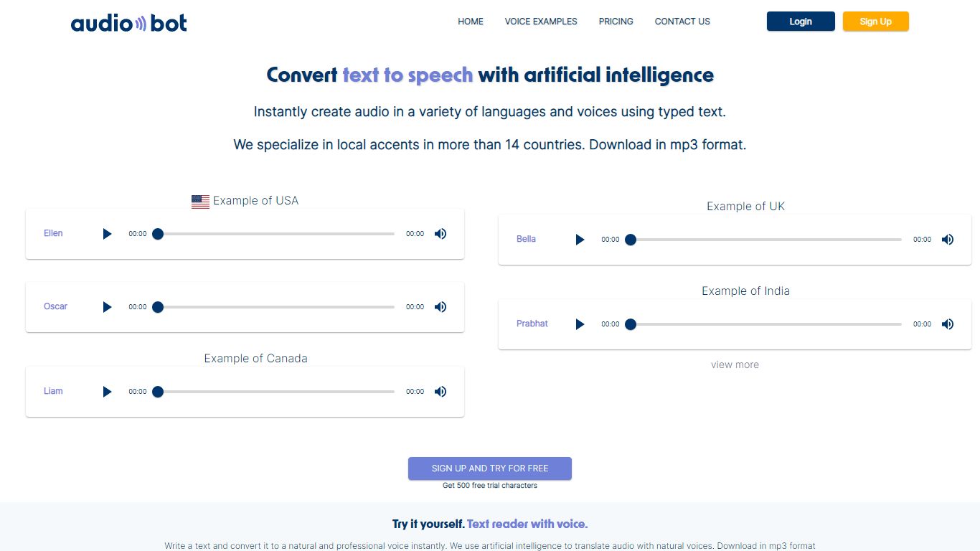Viewport: 980px width, 551px height.
Task: Mute the volume on Ellen's player
Action: [440, 233]
